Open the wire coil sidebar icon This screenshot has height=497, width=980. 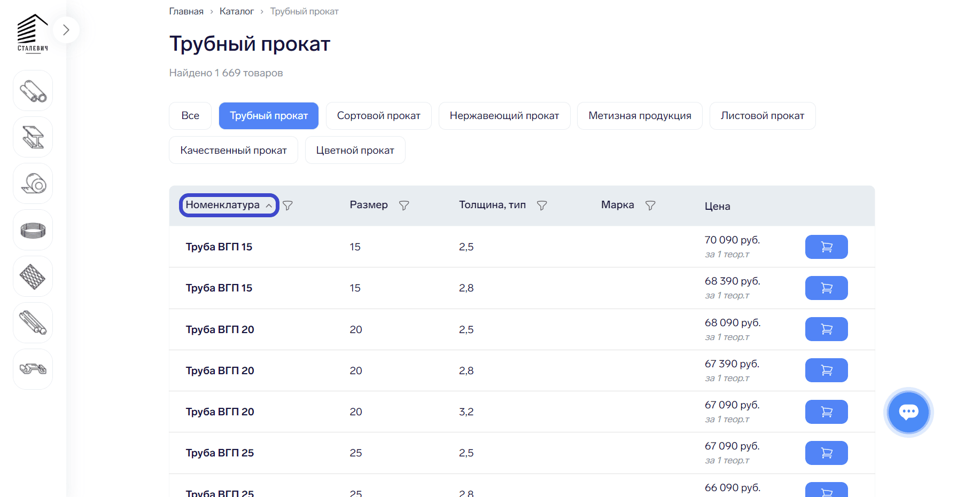(x=33, y=230)
